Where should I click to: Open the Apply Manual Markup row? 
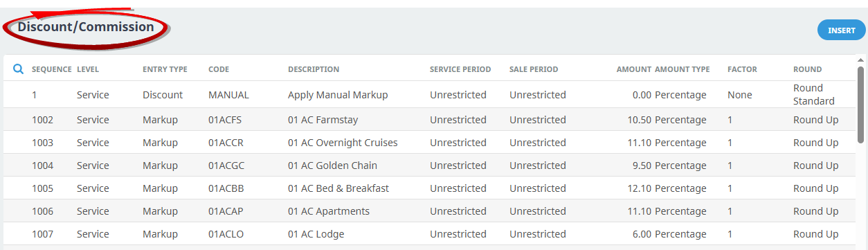point(429,95)
